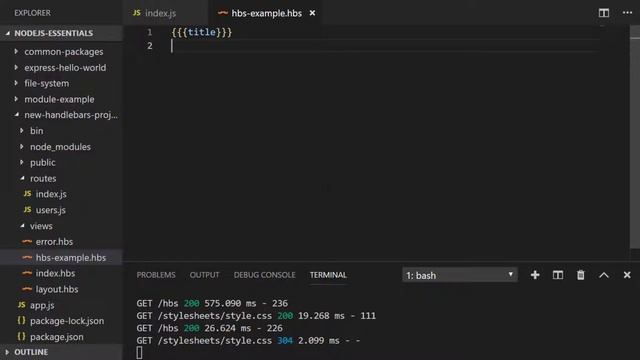Open the 1: bash terminal selector dropdown

460,275
